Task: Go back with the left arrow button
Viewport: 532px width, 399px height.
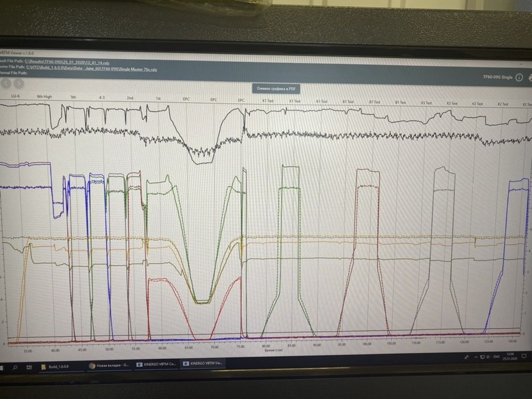Action: [x=6, y=83]
